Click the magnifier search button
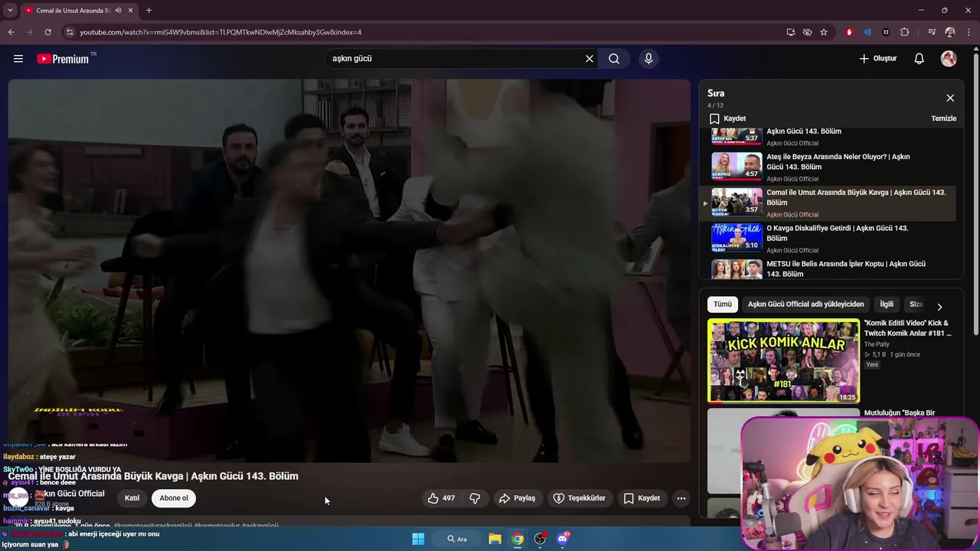 coord(614,59)
